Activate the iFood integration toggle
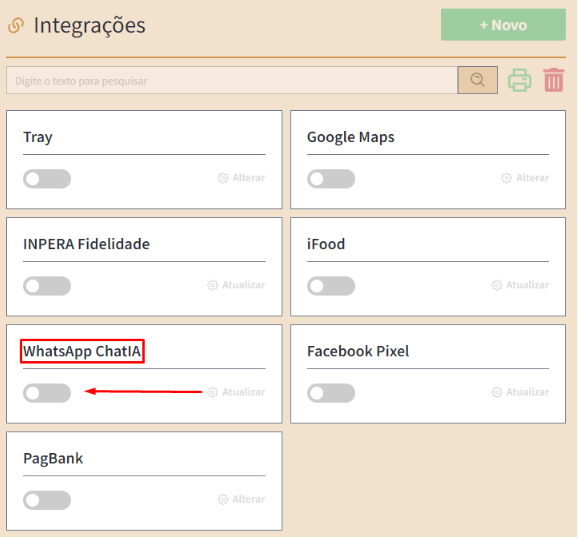 click(331, 286)
